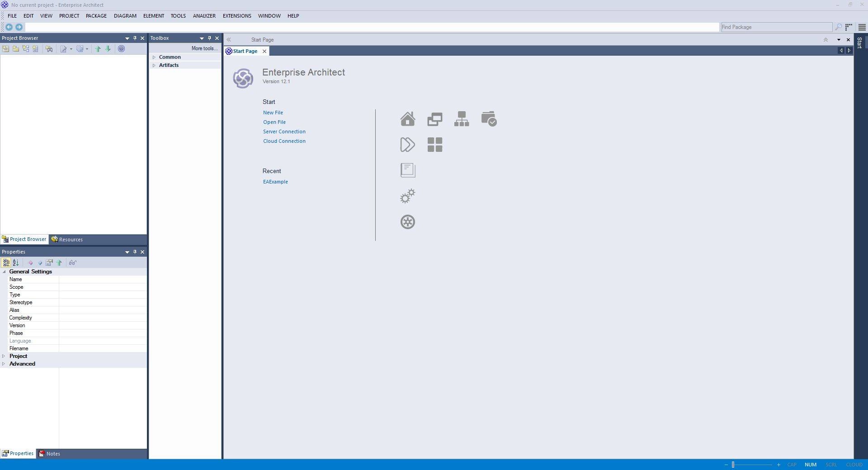Screen dimensions: 868x470
Task: Click the navigate Back arrow button
Action: pos(9,27)
